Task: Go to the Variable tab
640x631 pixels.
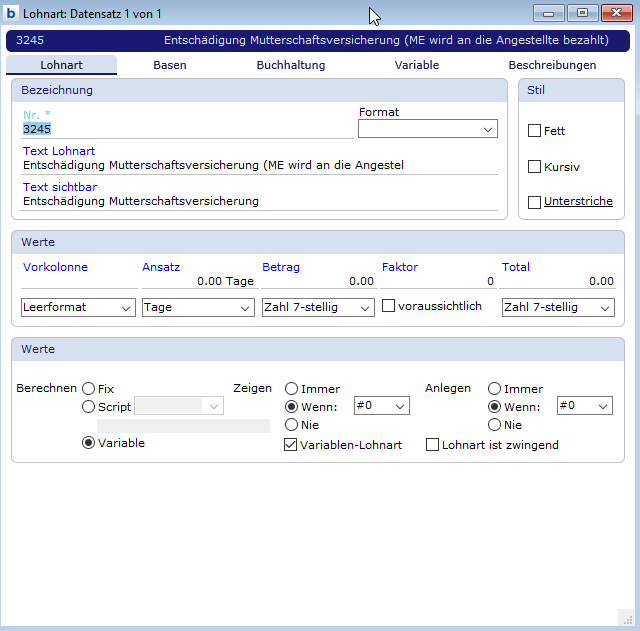Action: tap(416, 65)
